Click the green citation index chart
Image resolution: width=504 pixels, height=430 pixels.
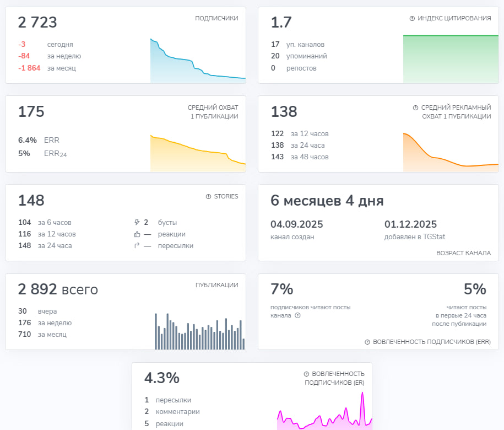coord(450,58)
